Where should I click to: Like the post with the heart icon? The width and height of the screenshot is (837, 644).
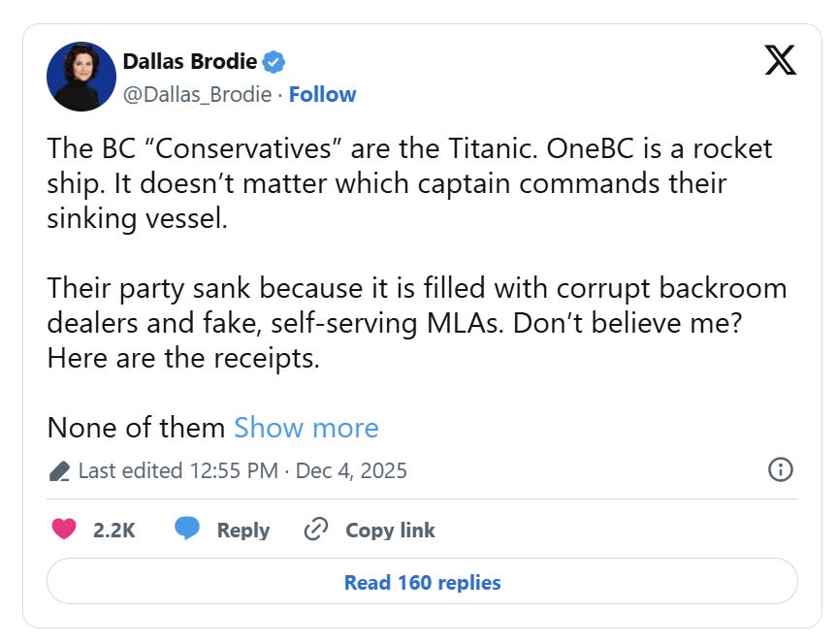(x=64, y=530)
